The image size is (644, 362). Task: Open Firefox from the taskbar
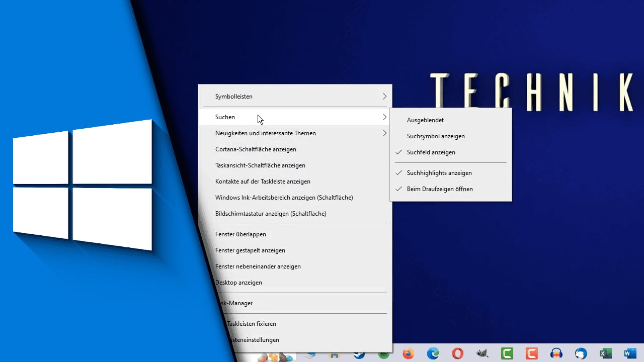point(409,353)
